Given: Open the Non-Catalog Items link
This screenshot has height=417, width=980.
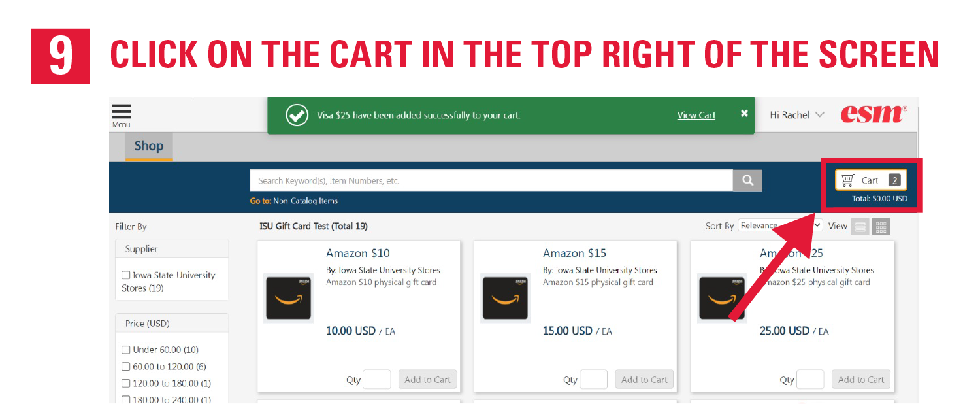Looking at the screenshot, I should pos(305,201).
